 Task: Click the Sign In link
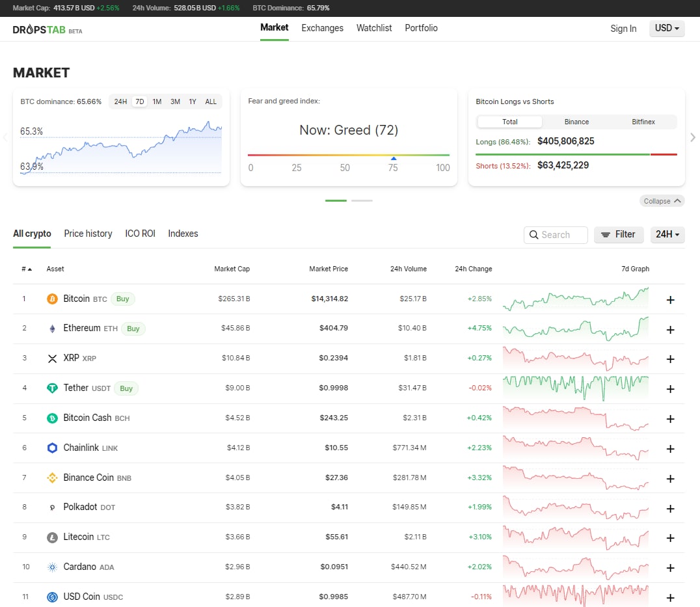[623, 29]
